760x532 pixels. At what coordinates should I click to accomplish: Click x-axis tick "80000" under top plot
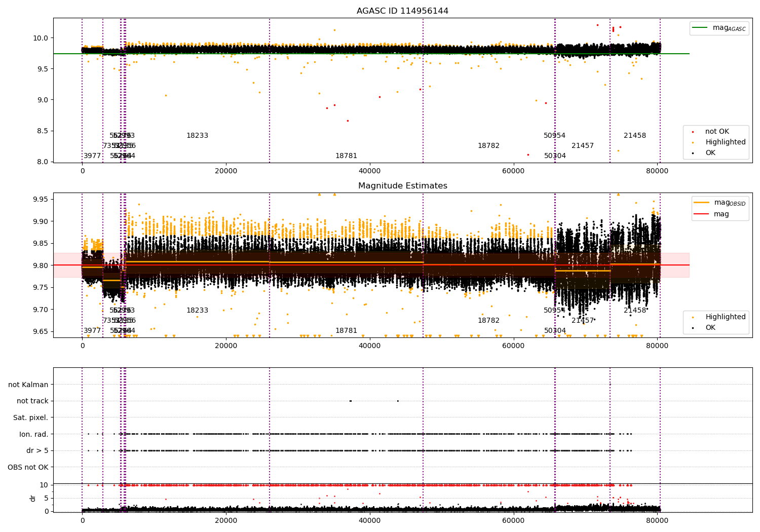click(x=657, y=171)
